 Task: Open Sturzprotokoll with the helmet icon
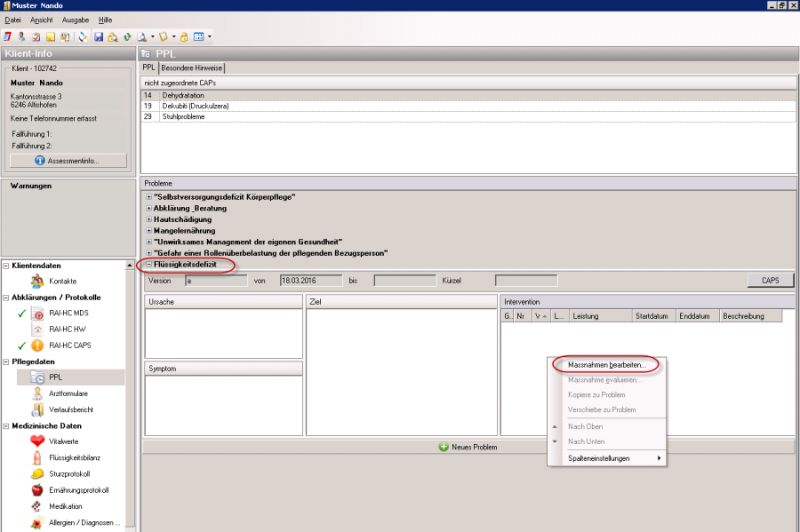click(68, 473)
